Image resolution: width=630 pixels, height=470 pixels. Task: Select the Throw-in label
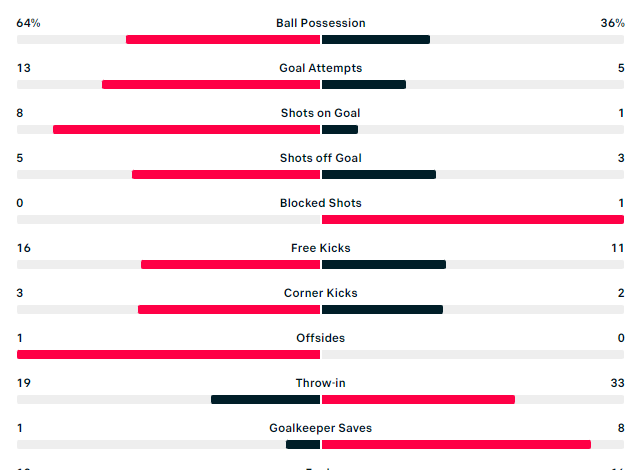coord(320,383)
